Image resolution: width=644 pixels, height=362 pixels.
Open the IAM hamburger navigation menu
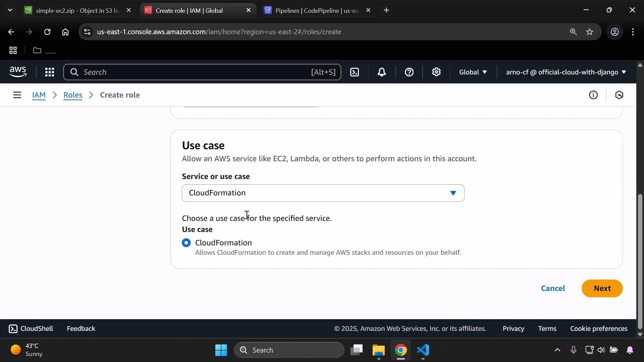pyautogui.click(x=17, y=95)
